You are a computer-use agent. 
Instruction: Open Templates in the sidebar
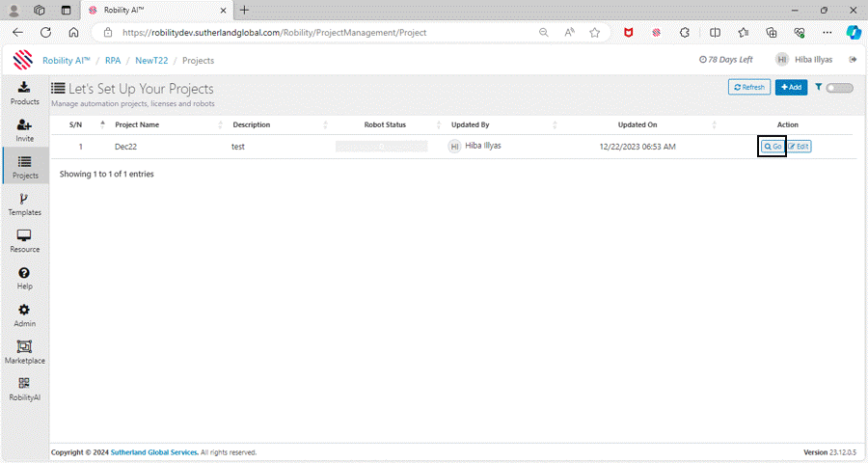tap(24, 204)
